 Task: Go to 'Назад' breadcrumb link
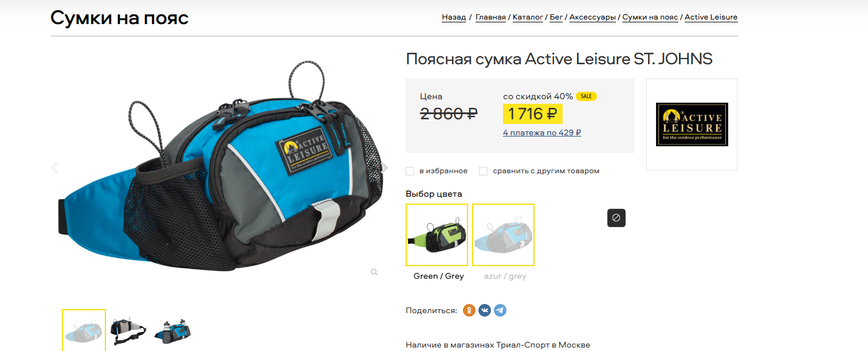click(454, 17)
